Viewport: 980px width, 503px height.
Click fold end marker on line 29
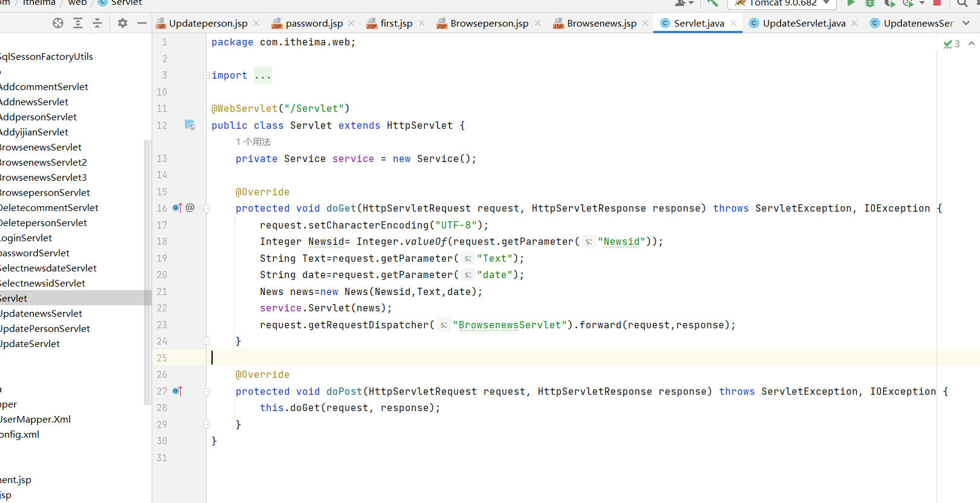click(x=207, y=424)
